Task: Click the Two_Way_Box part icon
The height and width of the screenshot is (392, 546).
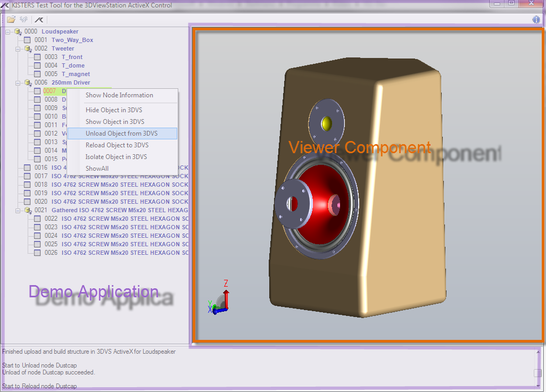Action: (27, 40)
